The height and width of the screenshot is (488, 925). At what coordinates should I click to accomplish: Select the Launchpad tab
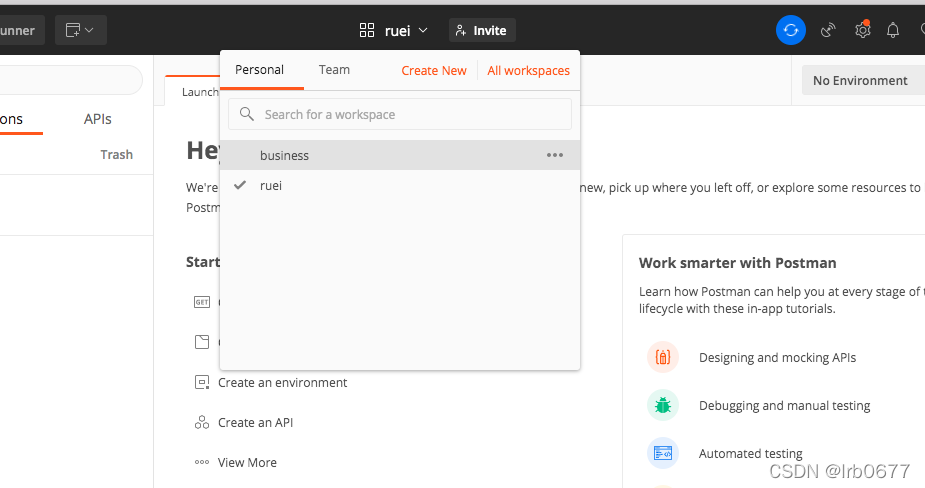point(193,91)
